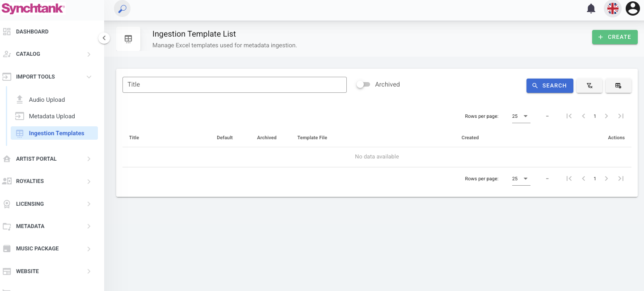Sort by Default column header

click(225, 137)
